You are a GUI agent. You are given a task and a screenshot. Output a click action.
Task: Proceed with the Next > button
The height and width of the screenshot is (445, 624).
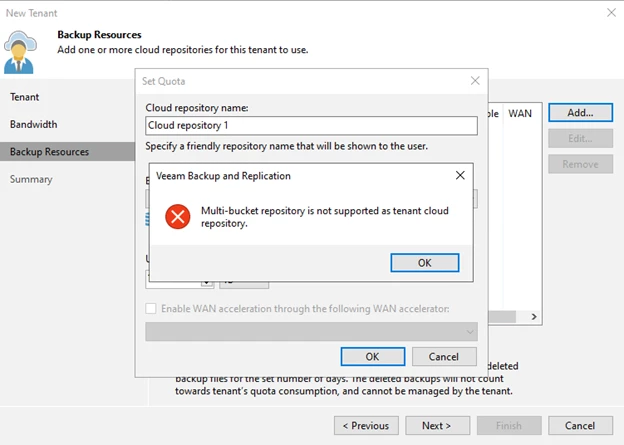pyautogui.click(x=437, y=425)
